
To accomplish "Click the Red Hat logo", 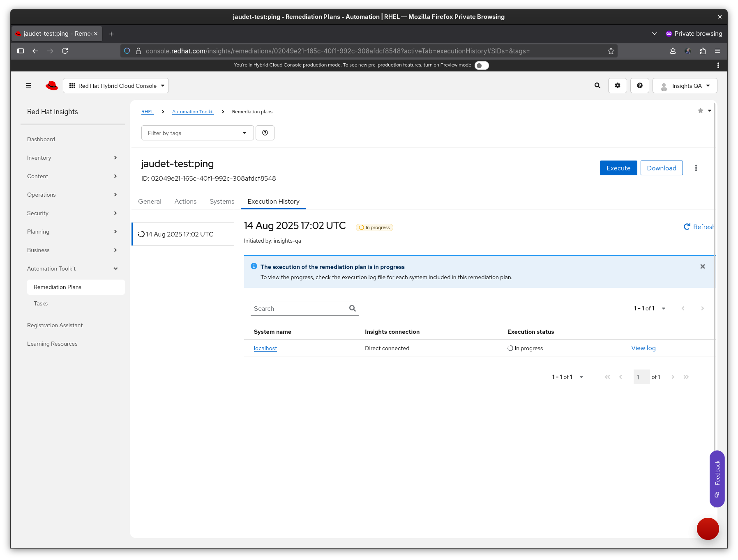I will point(52,85).
